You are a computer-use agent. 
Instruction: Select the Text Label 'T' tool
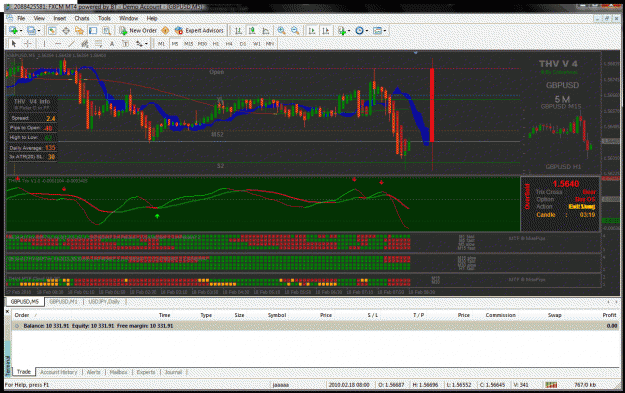coord(125,43)
